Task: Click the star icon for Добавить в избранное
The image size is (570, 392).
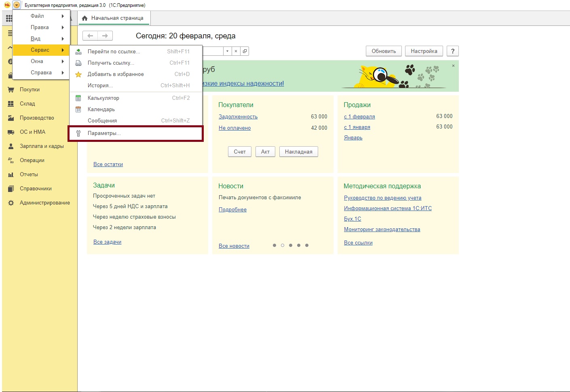Action: pos(78,74)
